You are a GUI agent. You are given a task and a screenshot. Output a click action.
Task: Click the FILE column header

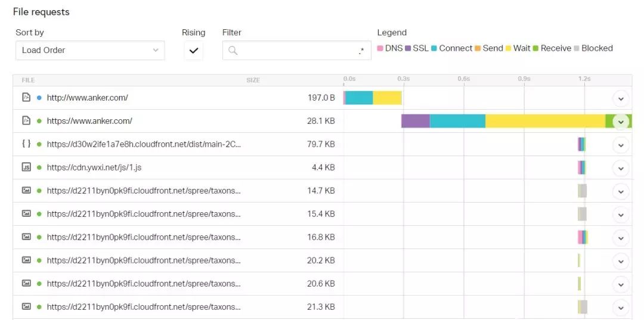(x=28, y=80)
